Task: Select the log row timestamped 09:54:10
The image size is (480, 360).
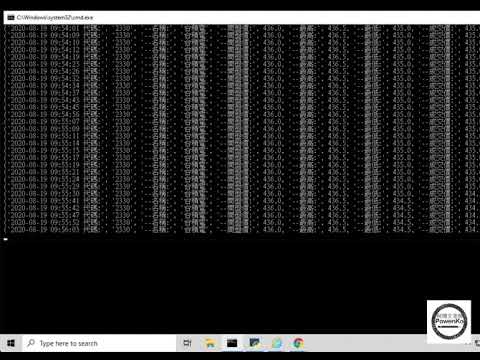Action: [242, 42]
